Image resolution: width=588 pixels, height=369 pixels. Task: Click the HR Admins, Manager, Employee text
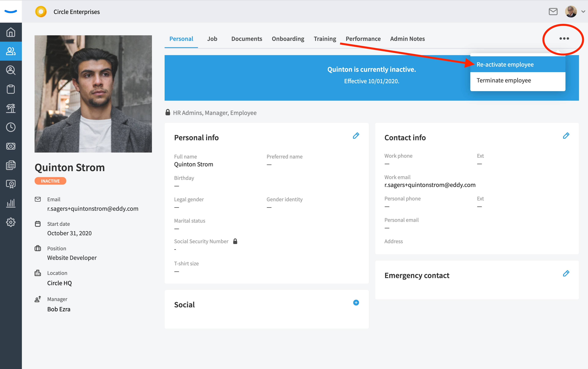(215, 113)
